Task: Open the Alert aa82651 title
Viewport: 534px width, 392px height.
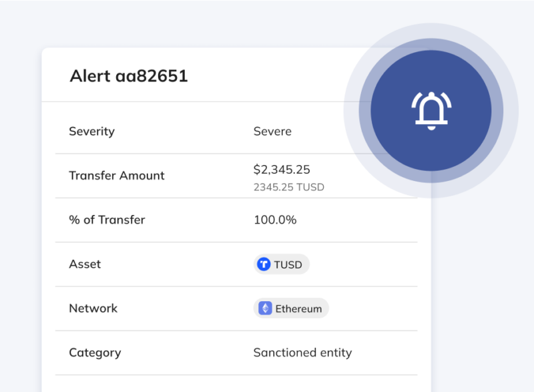Action: coord(129,76)
